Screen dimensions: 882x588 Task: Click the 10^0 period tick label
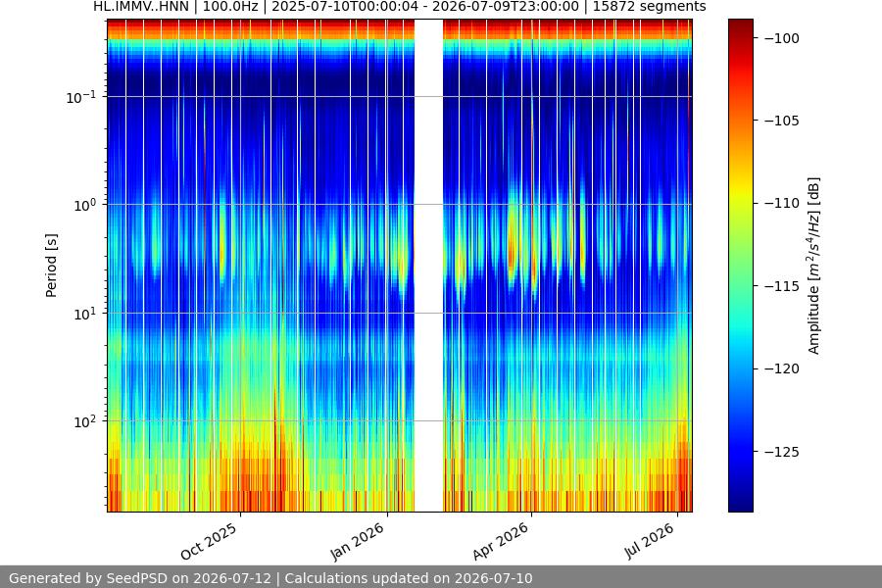point(84,205)
